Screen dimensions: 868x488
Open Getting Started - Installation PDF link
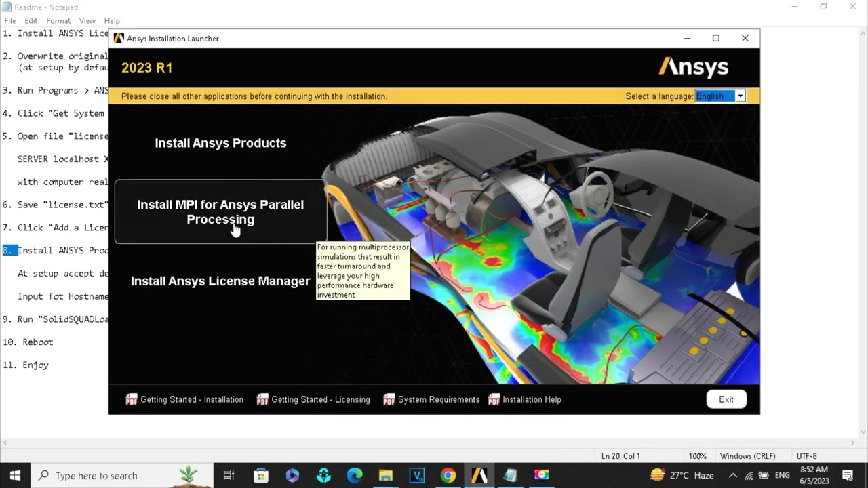[x=192, y=399]
